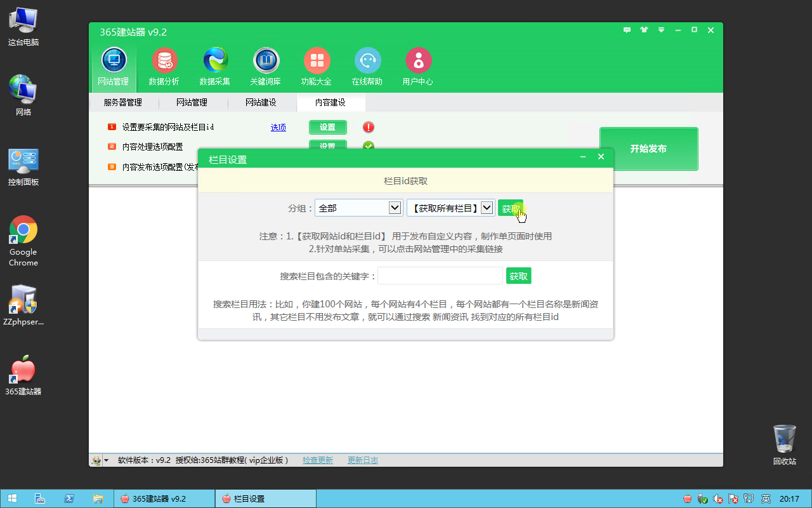Screen dimensions: 812x508
Task: Close the 栏目设置 dialog
Action: click(601, 157)
